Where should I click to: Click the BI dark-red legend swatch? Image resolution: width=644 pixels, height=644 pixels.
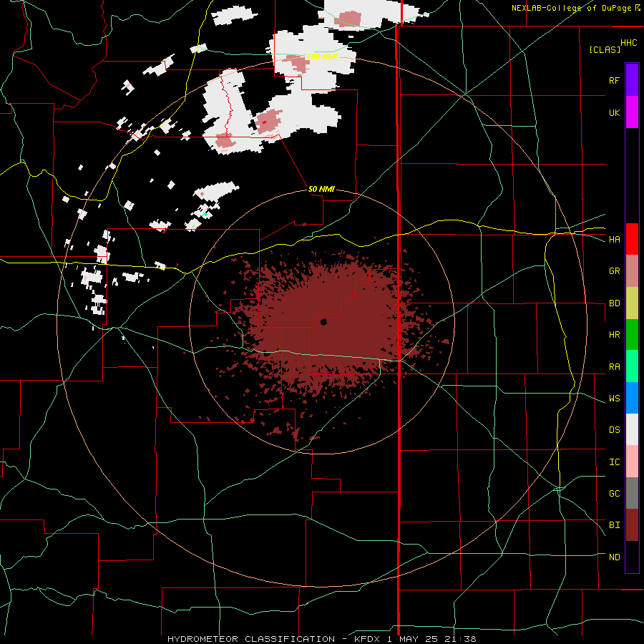(632, 525)
